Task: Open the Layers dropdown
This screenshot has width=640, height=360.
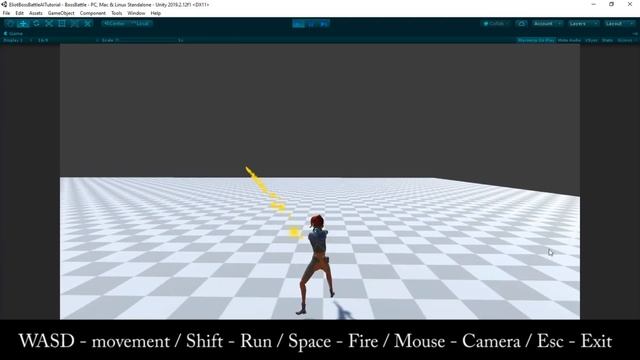Action: [583, 24]
